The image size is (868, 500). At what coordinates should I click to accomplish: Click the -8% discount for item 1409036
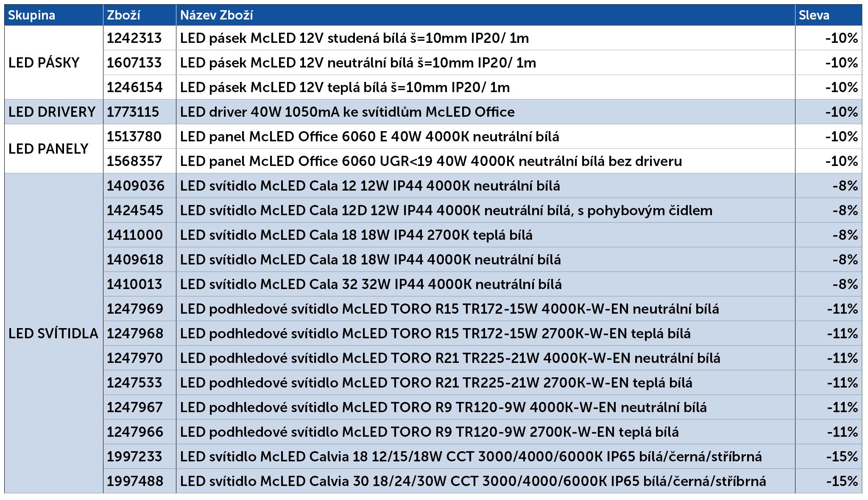click(845, 186)
